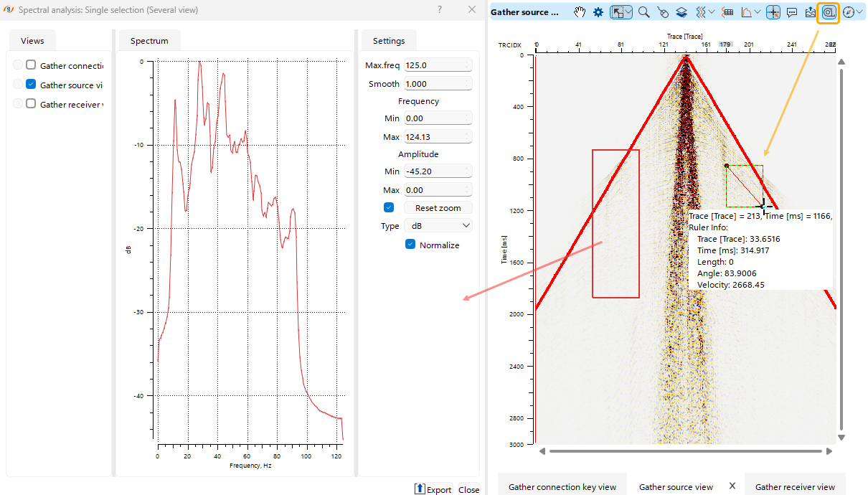Click the layers stack icon
868x495 pixels.
click(x=681, y=12)
